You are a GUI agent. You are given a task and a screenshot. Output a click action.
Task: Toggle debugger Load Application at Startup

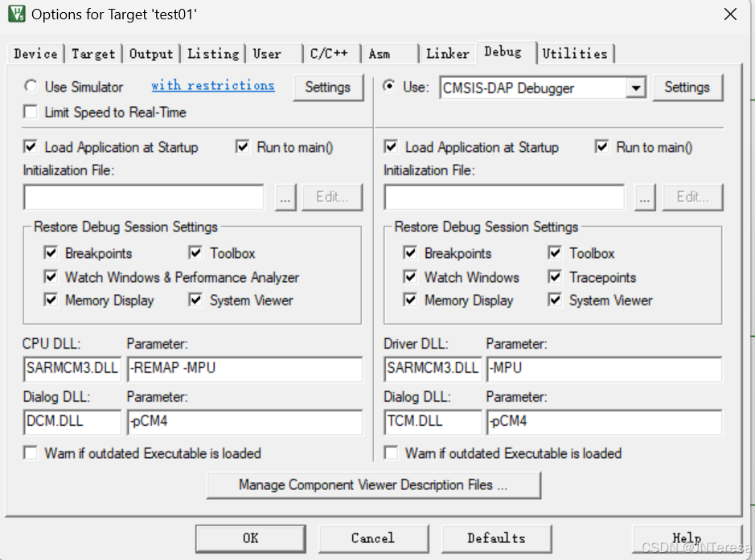[x=391, y=147]
